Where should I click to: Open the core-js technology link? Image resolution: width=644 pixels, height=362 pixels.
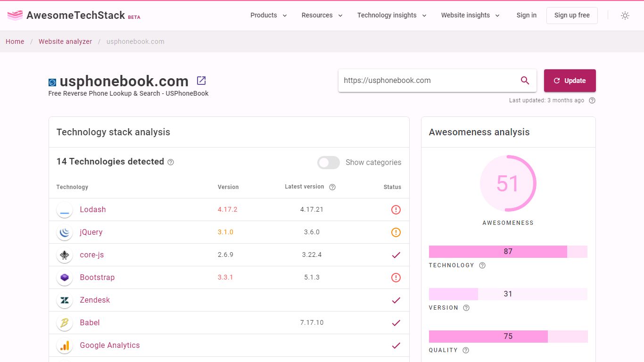click(x=92, y=255)
